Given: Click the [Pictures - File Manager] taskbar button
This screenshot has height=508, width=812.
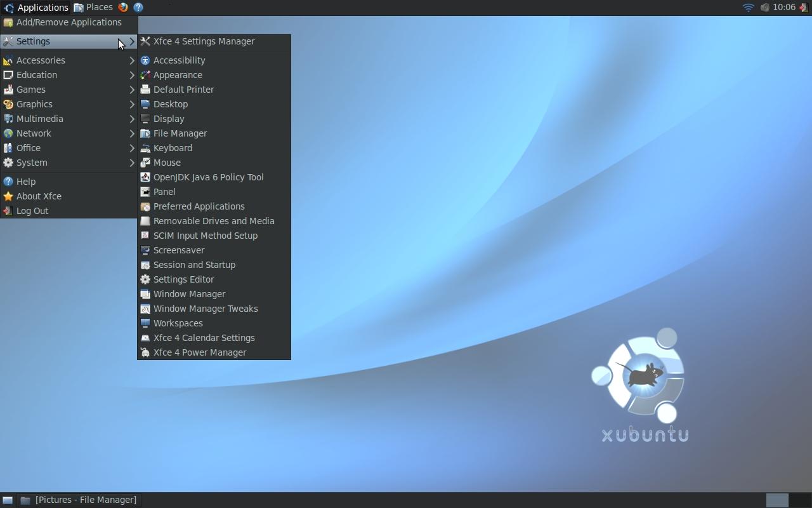Looking at the screenshot, I should coord(86,500).
